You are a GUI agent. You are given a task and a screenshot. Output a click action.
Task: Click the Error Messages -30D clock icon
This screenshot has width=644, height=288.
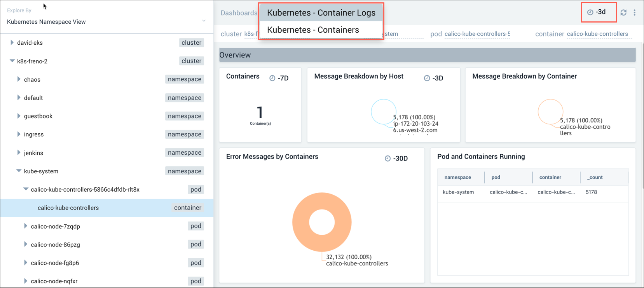point(387,159)
